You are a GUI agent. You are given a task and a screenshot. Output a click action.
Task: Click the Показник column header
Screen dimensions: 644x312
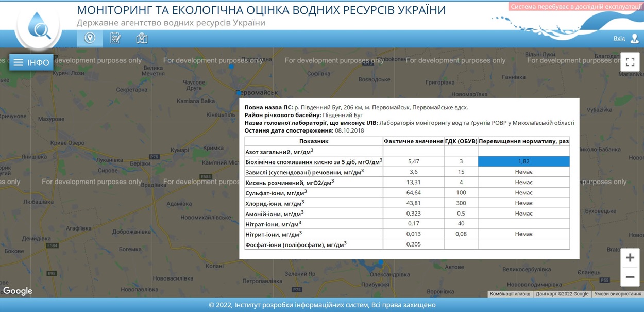point(313,141)
